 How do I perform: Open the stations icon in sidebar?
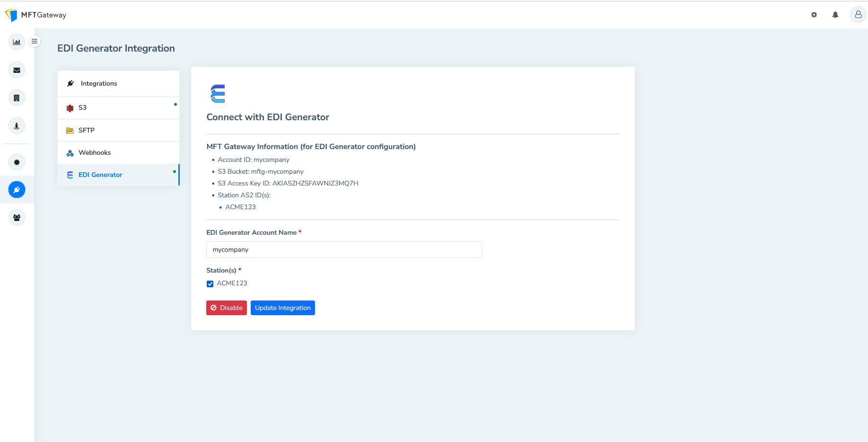(x=17, y=126)
